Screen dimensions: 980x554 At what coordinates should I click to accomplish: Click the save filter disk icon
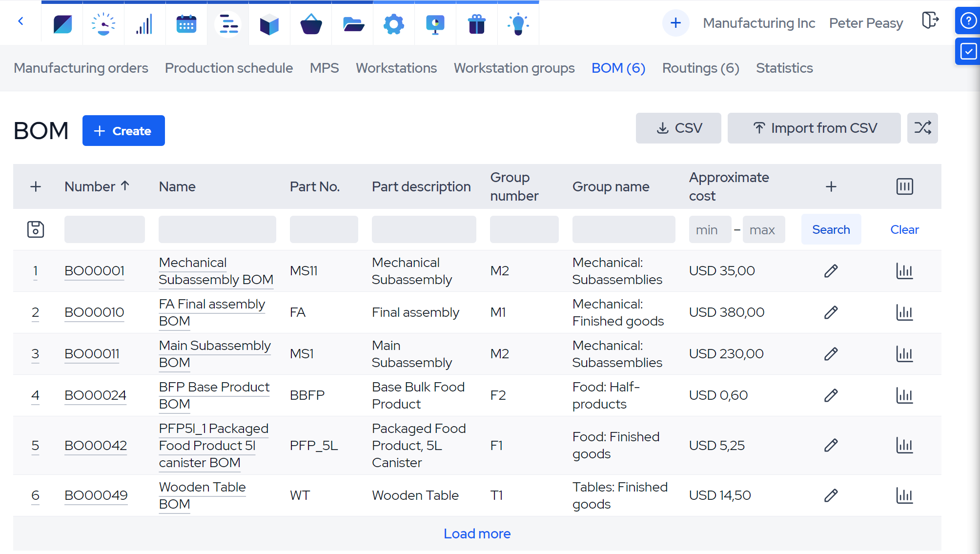(x=36, y=229)
